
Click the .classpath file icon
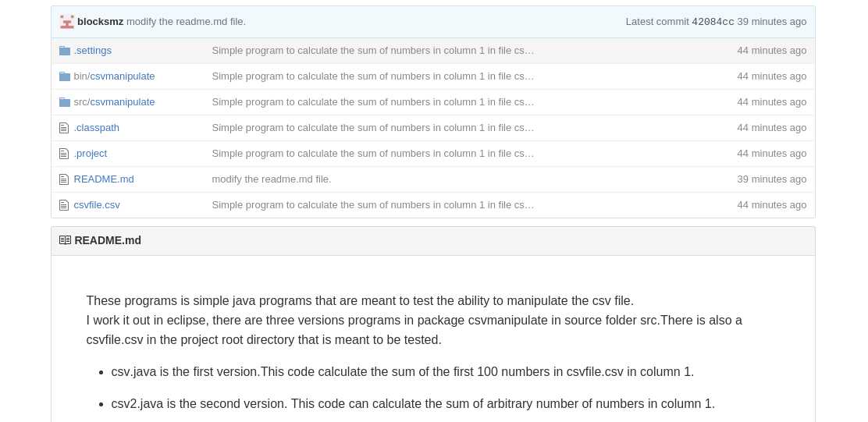point(64,128)
